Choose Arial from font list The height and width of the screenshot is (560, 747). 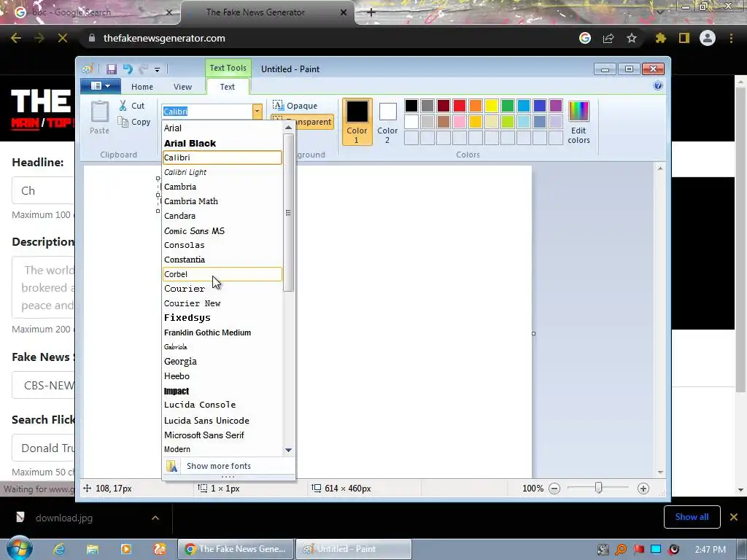(222, 128)
